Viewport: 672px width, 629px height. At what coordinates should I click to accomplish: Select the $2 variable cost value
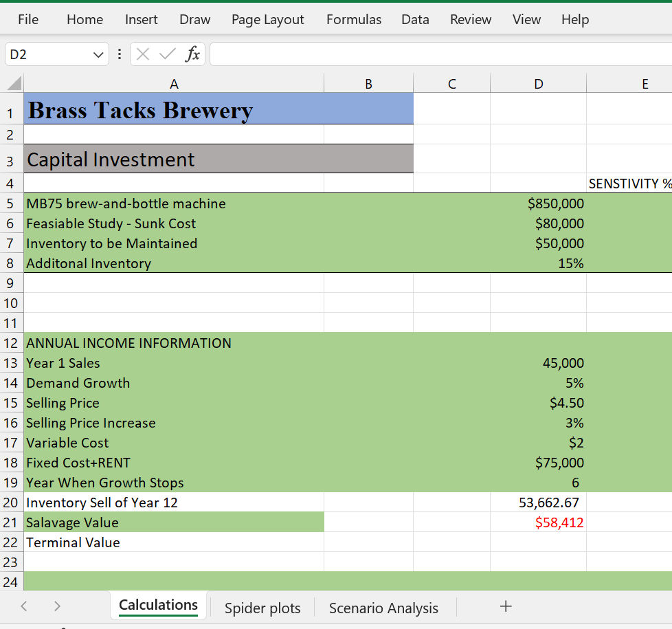tap(538, 443)
